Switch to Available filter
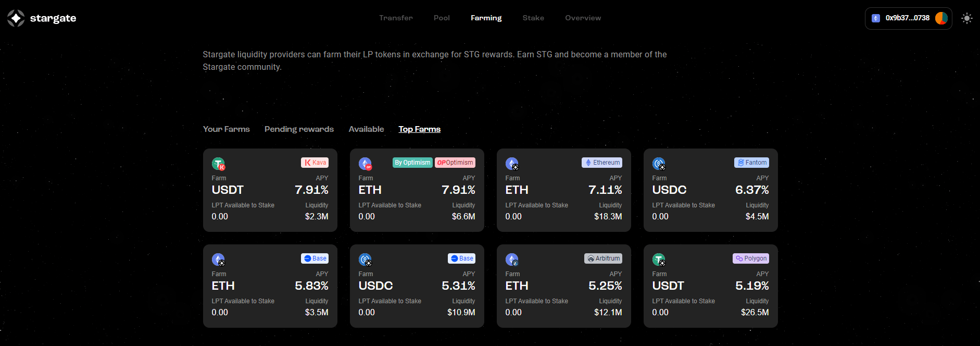Viewport: 980px width, 346px height. pyautogui.click(x=367, y=129)
